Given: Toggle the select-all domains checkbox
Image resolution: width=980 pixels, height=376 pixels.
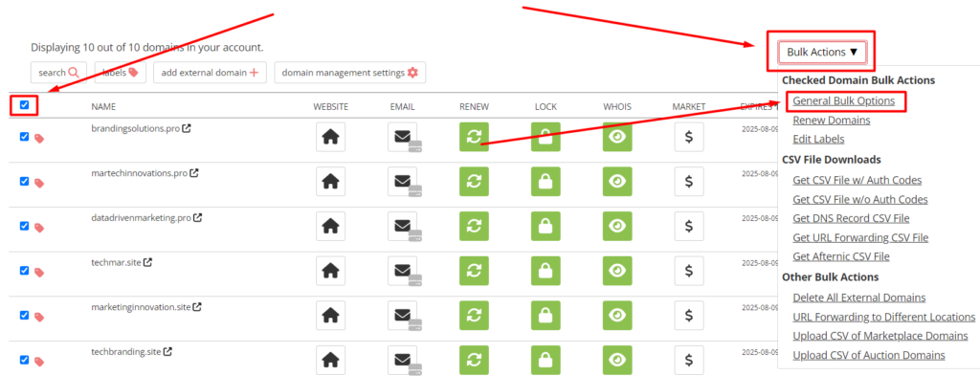Looking at the screenshot, I should pyautogui.click(x=24, y=105).
